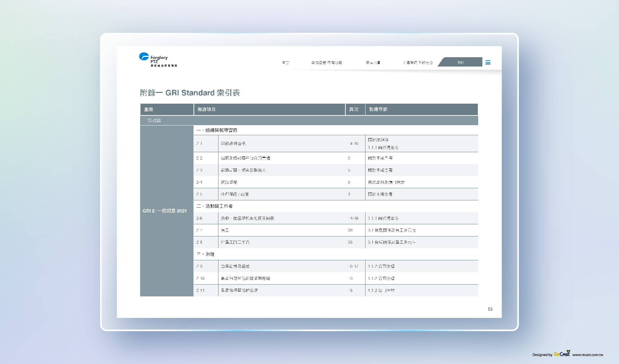Open the 誠信經營 穩健治理 navigation tab

[326, 62]
